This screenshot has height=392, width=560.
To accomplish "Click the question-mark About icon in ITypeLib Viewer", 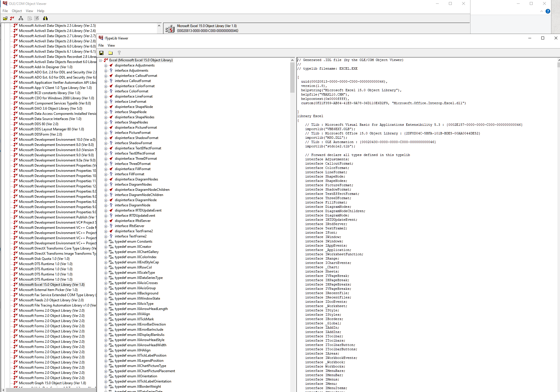I will point(119,53).
